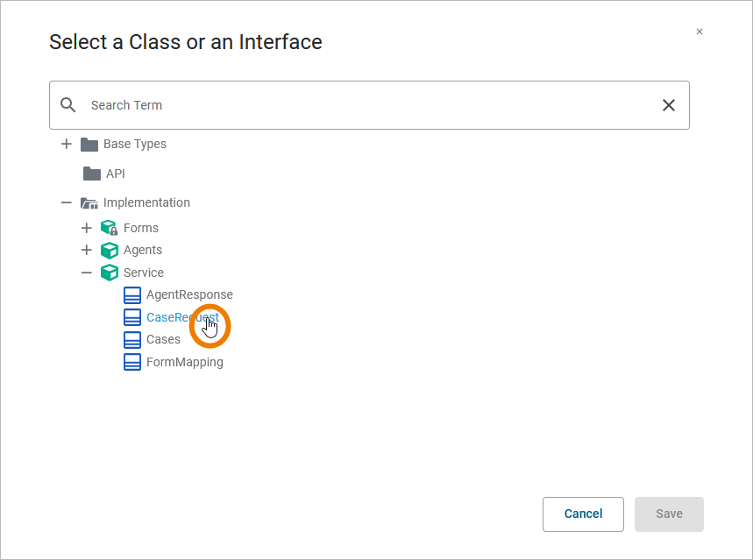Screen dimensions: 753x560
Task: Click the locked Forms package icon
Action: tap(110, 228)
